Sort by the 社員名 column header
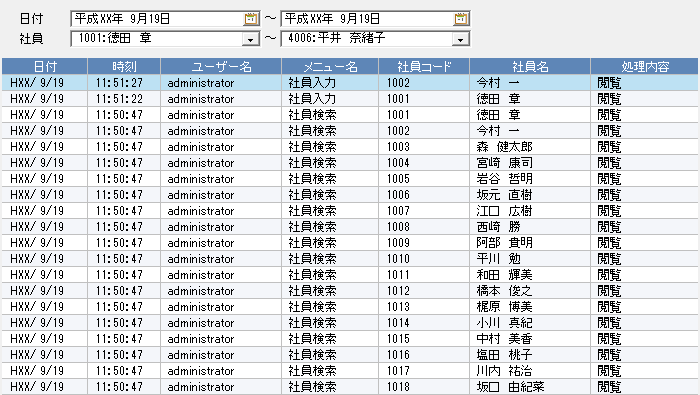 (x=530, y=67)
